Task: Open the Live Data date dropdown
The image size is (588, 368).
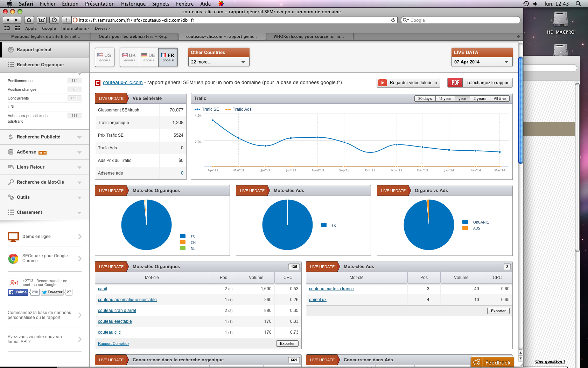Action: pyautogui.click(x=482, y=62)
